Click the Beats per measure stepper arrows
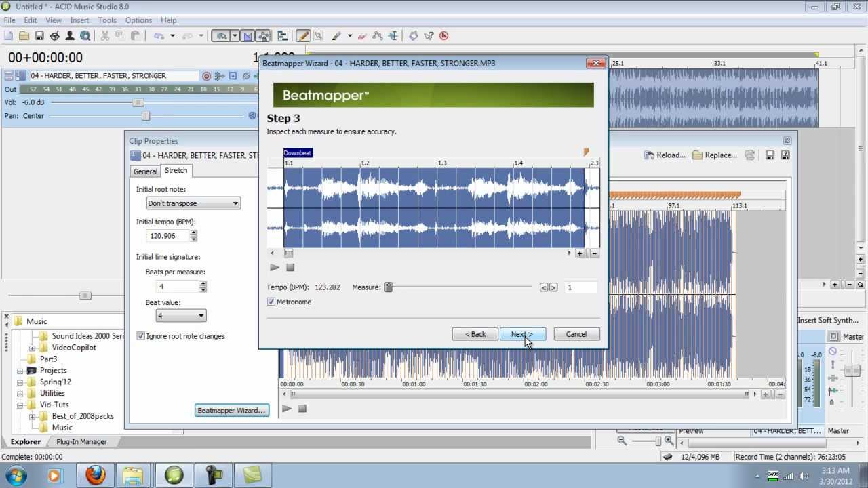Viewport: 868px width, 488px height. pyautogui.click(x=203, y=287)
